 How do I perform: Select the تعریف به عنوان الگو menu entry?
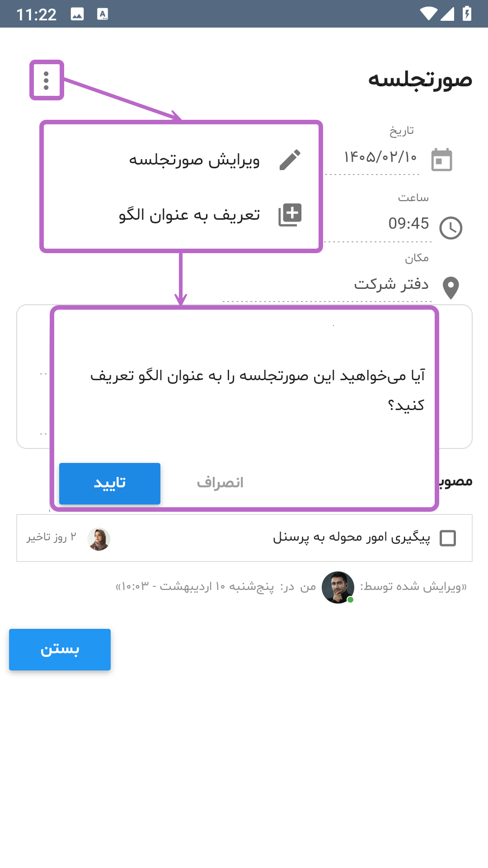coord(189,215)
